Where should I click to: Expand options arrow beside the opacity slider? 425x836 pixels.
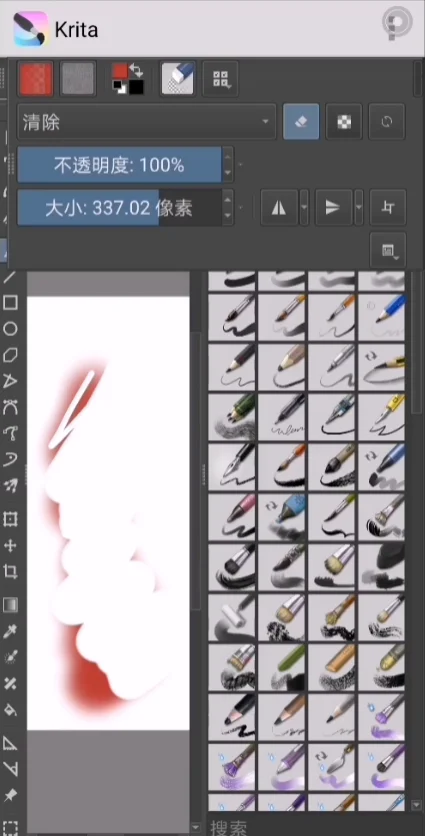[x=240, y=165]
